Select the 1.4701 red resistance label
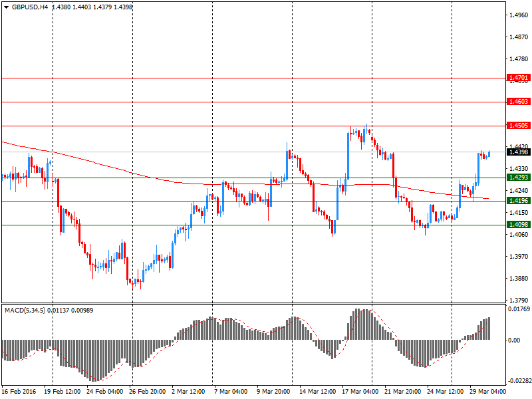 (x=519, y=78)
